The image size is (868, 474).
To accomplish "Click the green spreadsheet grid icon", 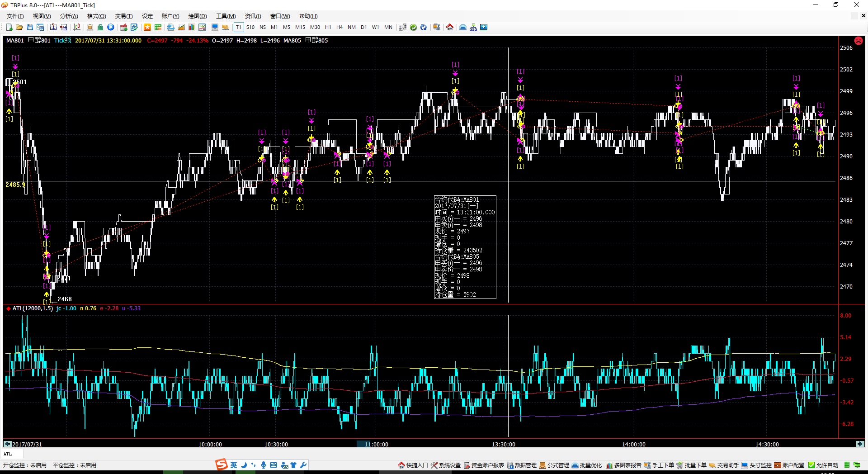I will click(158, 27).
